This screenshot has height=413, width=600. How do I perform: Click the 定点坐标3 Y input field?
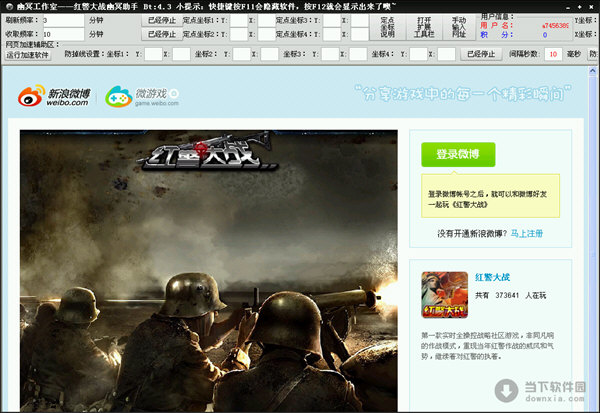click(x=332, y=20)
